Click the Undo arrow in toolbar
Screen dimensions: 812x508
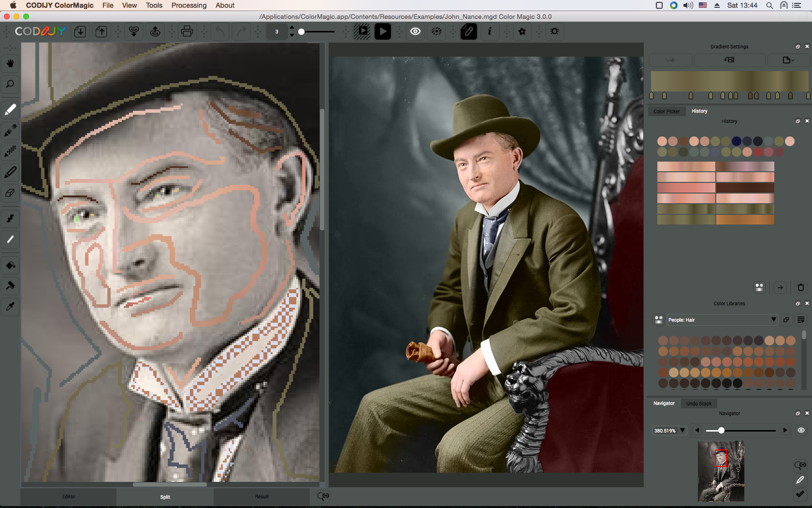click(220, 31)
